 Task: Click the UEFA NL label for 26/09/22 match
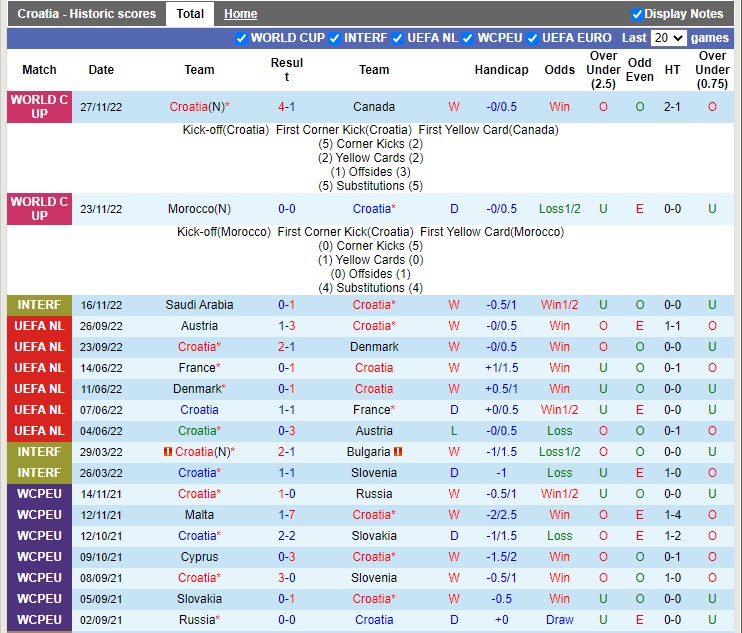[39, 326]
